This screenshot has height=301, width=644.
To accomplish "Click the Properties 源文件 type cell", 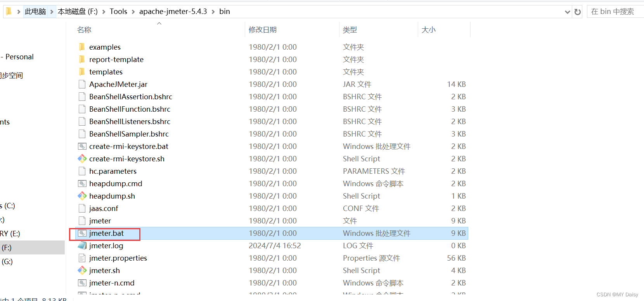I will click(371, 258).
